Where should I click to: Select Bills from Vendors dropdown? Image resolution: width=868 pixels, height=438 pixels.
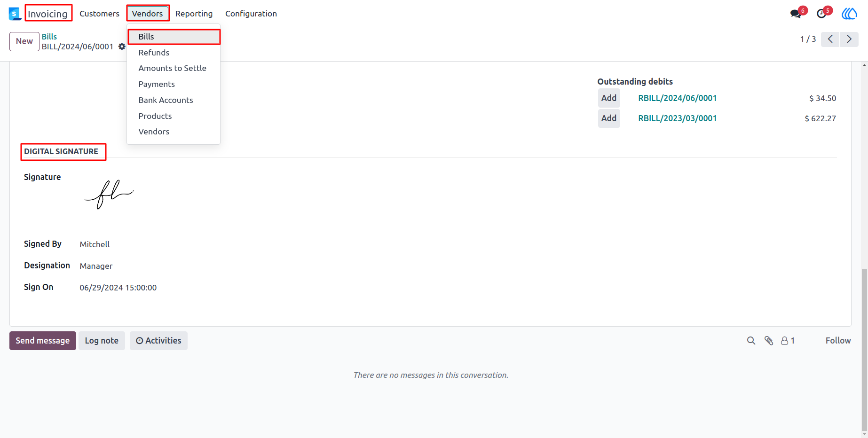pos(174,37)
